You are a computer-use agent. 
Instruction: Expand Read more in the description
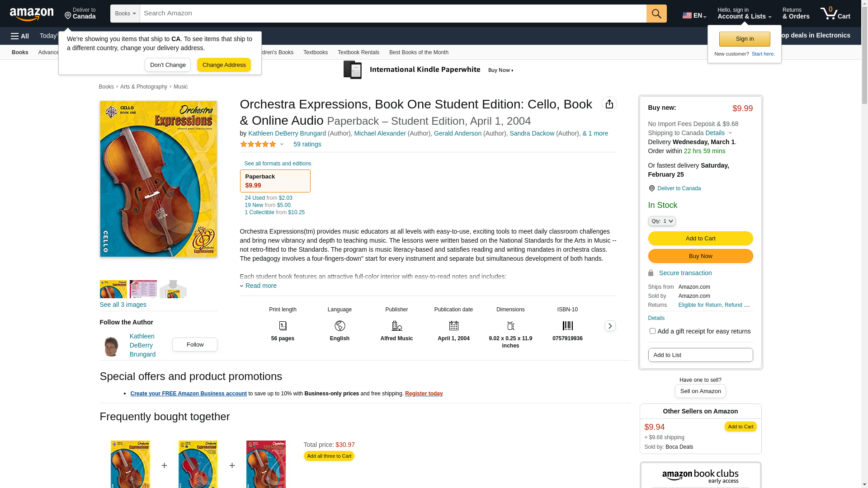coord(260,286)
